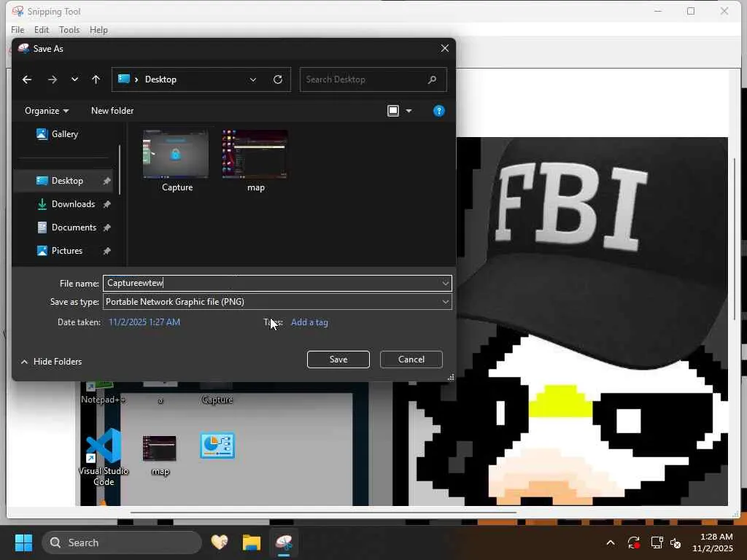
Task: Click Snipping Tool taskbar icon
Action: pos(284,542)
